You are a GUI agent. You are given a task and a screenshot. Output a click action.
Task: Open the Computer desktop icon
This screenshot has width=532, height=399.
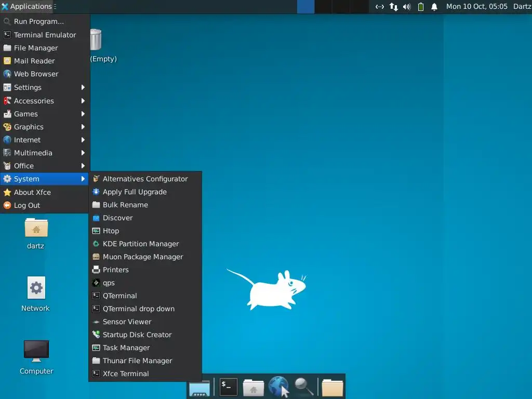tap(36, 351)
